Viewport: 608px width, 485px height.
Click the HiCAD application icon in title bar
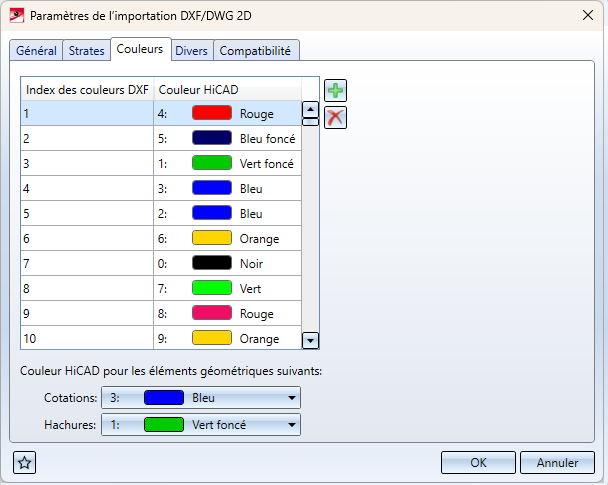17,16
